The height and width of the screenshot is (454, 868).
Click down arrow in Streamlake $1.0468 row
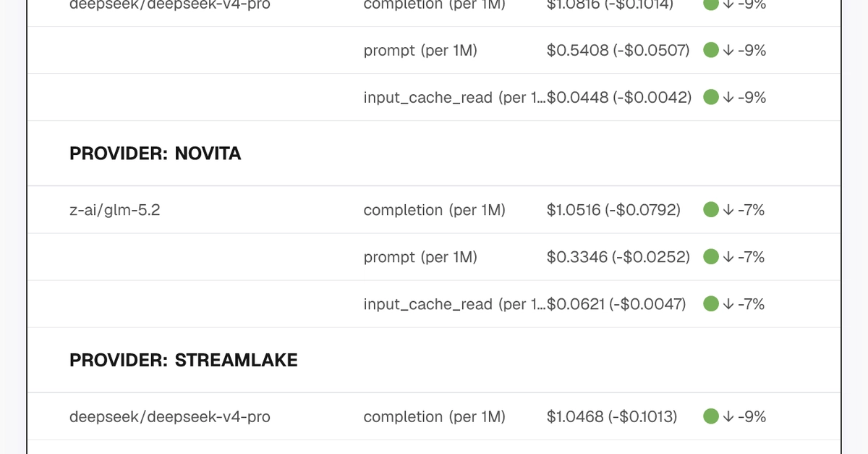(728, 416)
